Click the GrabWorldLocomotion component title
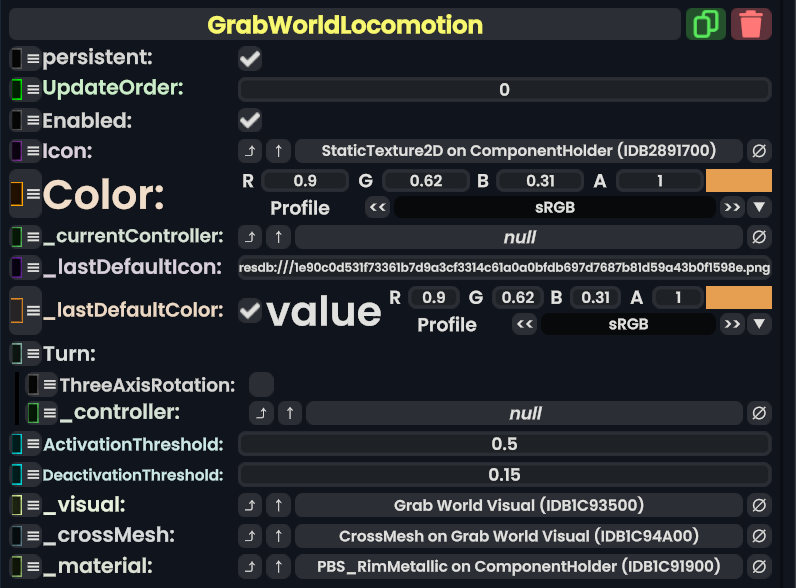Screen dimensions: 796x588 [x=345, y=24]
